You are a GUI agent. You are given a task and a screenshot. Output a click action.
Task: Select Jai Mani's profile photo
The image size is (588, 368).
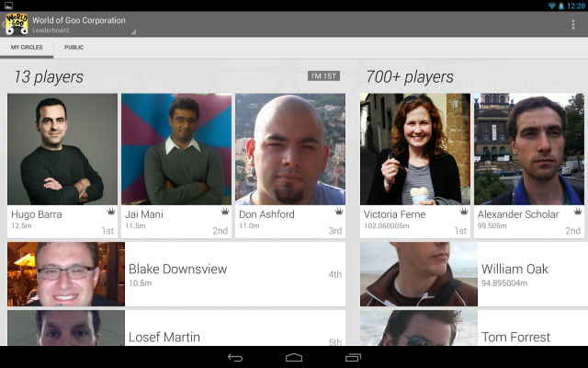(176, 148)
